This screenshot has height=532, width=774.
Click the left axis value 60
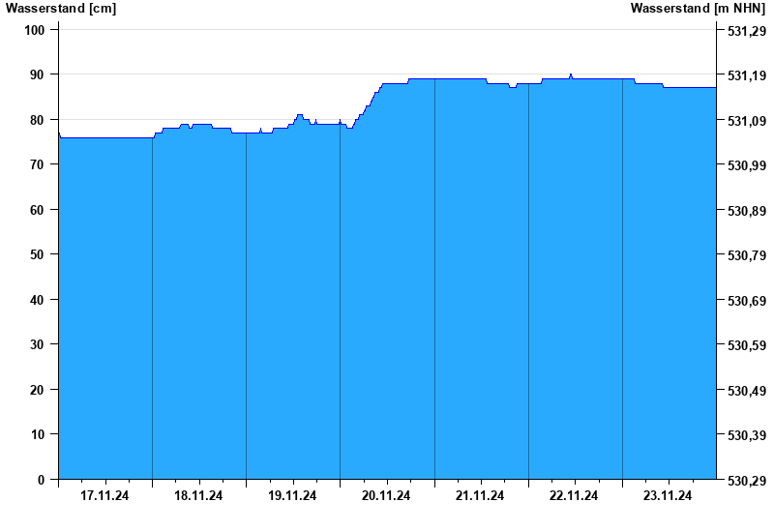37,210
